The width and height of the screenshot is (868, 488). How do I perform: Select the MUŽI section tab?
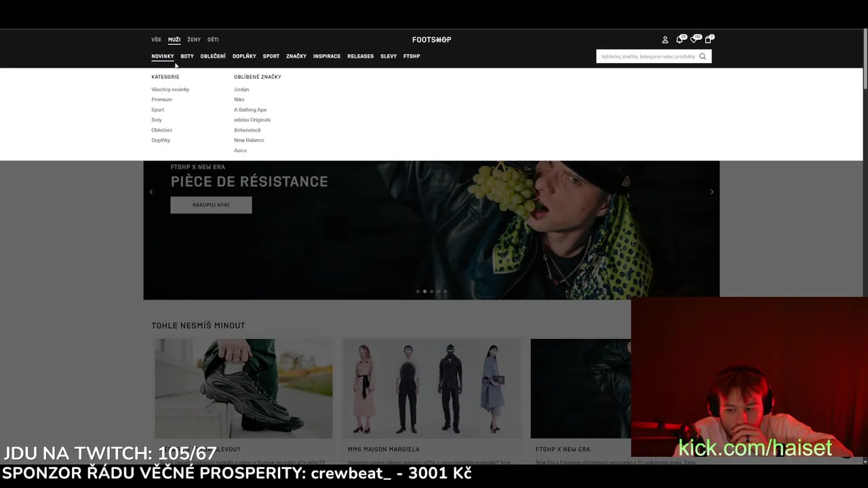pyautogui.click(x=174, y=39)
